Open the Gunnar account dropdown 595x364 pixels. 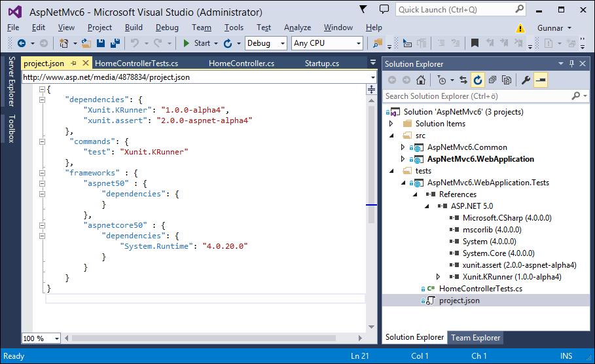(x=554, y=28)
